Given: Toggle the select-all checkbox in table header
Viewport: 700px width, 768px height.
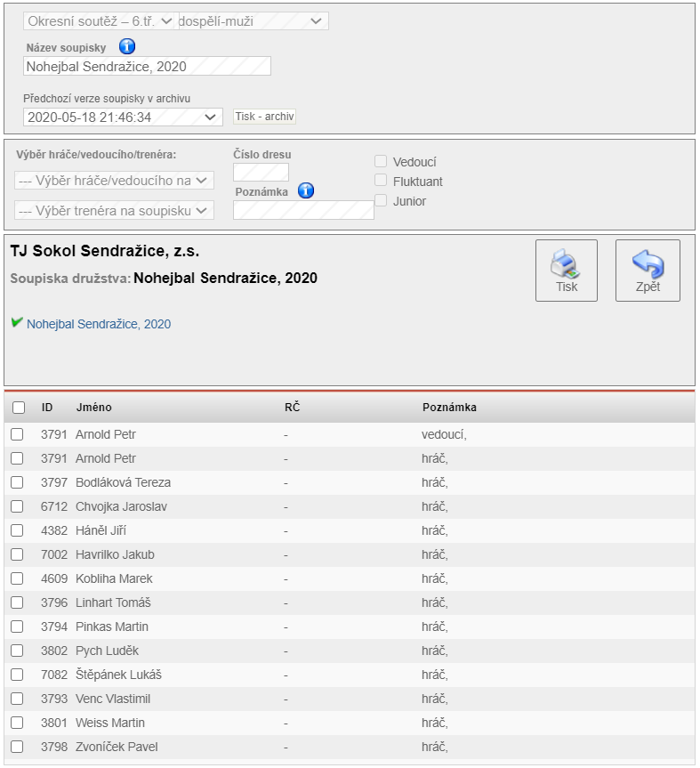Looking at the screenshot, I should (19, 408).
